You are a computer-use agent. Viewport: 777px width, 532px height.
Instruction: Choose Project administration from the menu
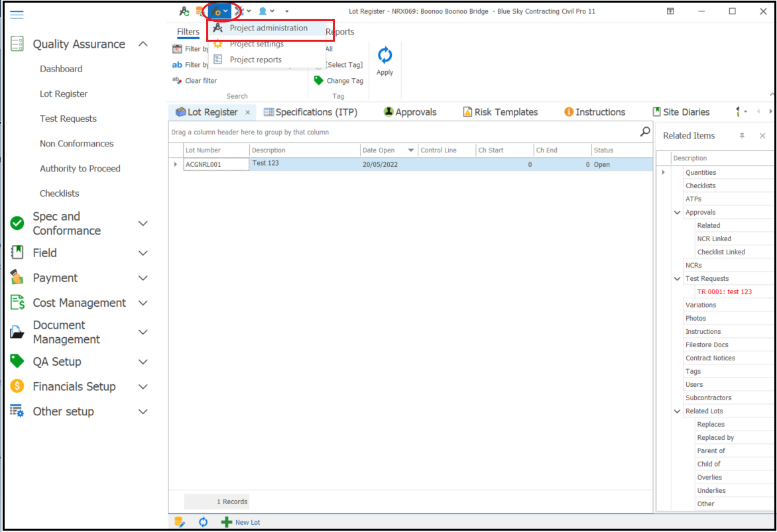[269, 28]
